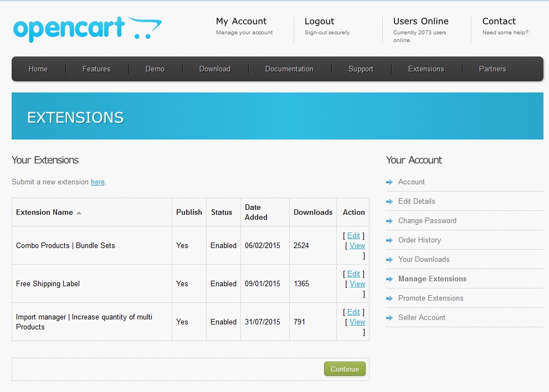Open Extensions in the navigation bar
The image size is (549, 392).
(426, 69)
